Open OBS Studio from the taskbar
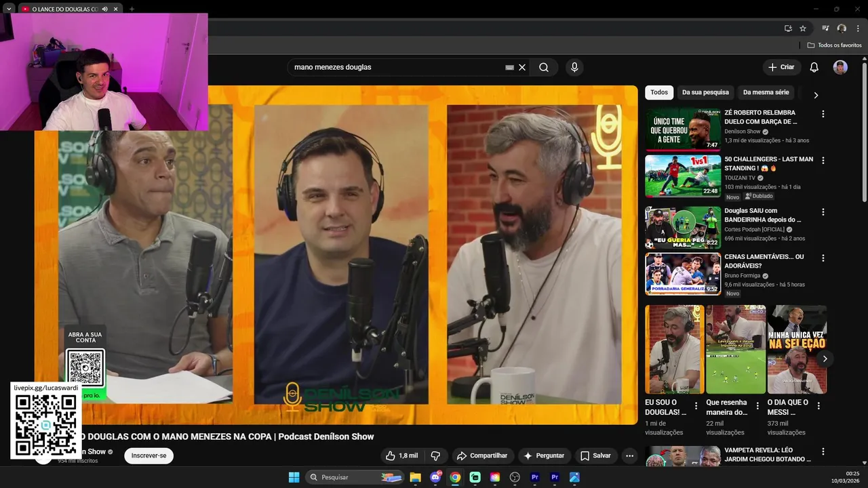 coord(515,477)
